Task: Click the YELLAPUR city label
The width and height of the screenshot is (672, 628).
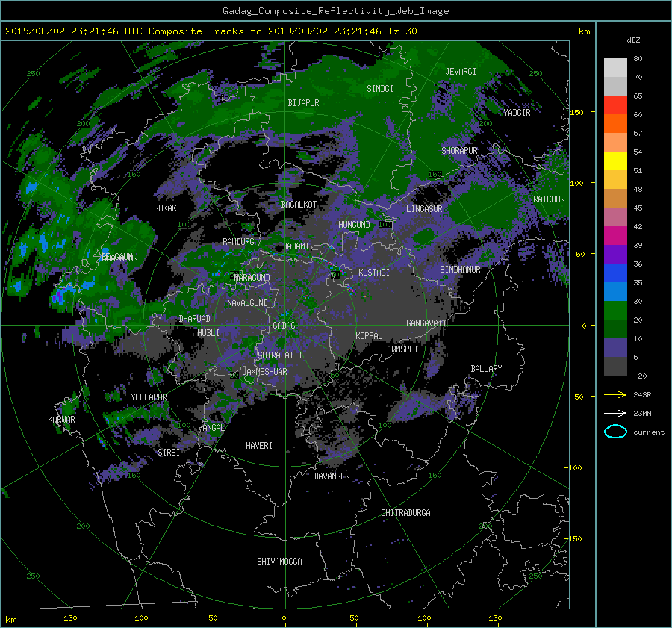Action: (149, 397)
